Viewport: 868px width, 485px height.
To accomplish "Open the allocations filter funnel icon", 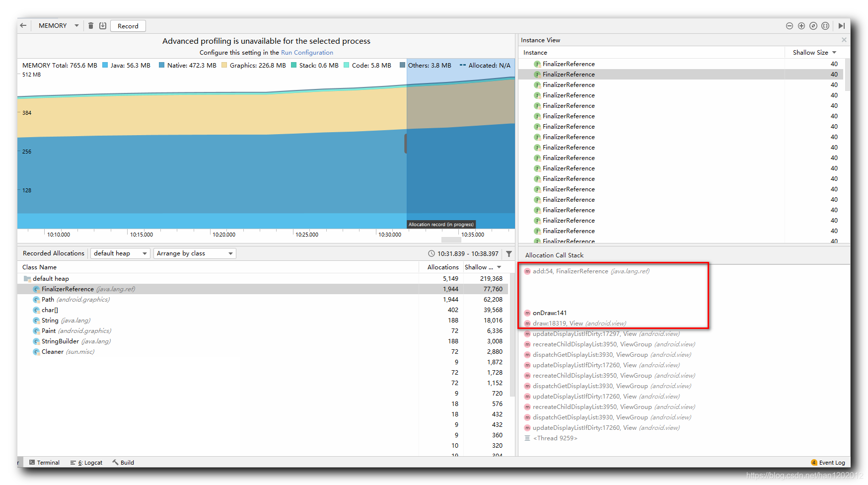I will 509,253.
